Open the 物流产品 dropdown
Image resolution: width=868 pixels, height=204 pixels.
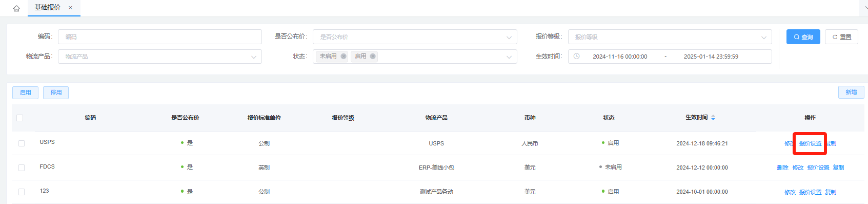point(160,57)
